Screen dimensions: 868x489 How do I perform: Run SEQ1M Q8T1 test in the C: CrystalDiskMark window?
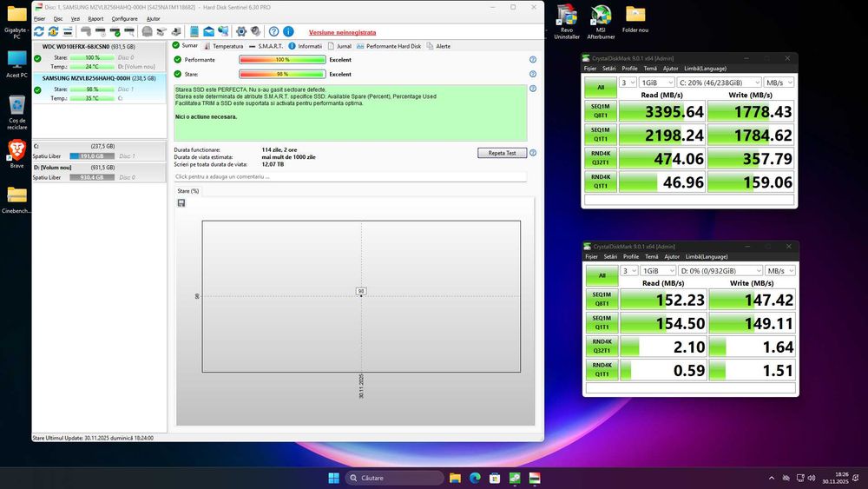point(601,111)
